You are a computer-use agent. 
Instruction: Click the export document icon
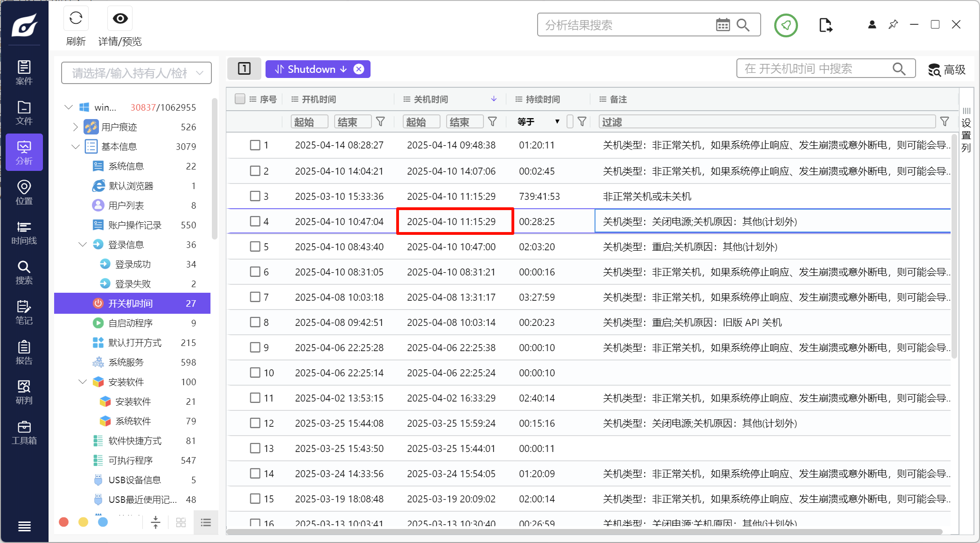[825, 25]
